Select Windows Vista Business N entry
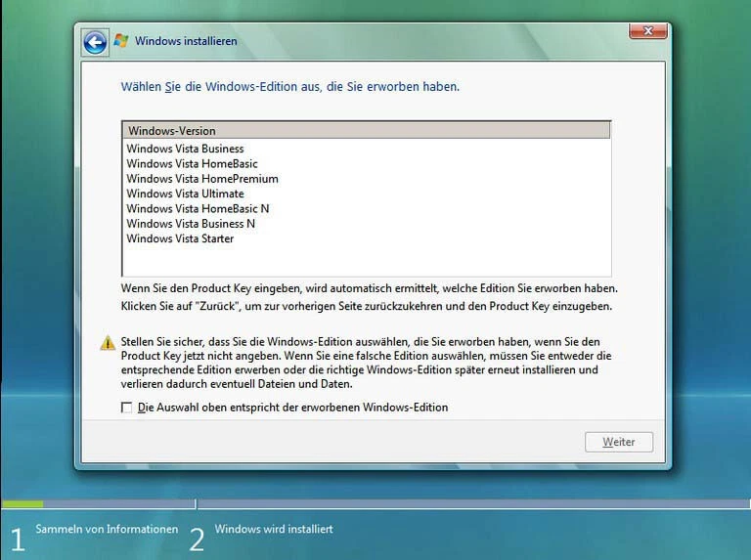The height and width of the screenshot is (560, 751). (x=367, y=224)
